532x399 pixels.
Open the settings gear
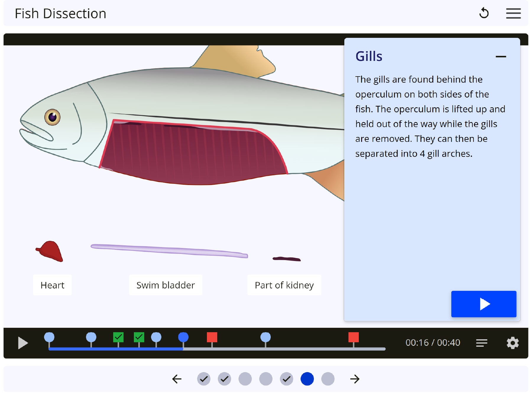point(512,343)
